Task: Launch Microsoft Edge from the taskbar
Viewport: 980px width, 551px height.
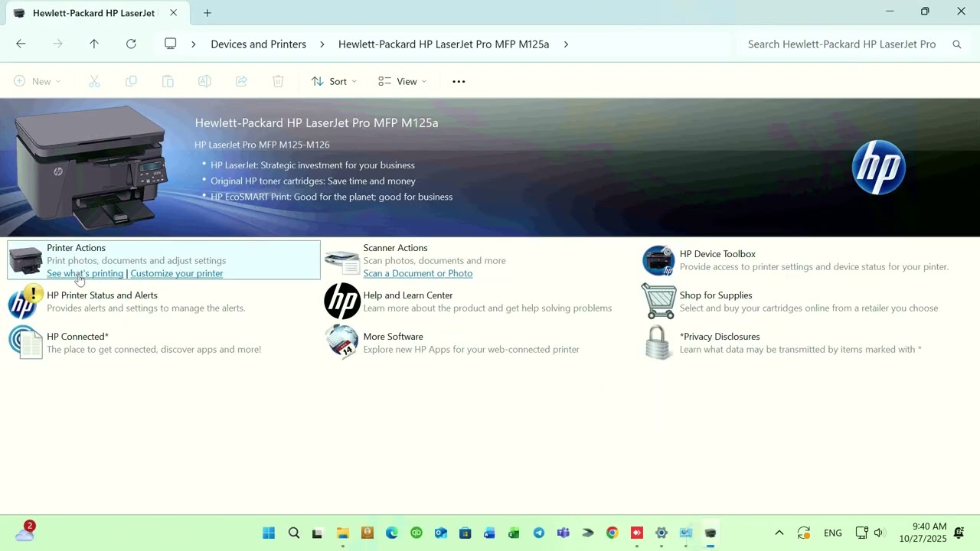Action: point(392,533)
